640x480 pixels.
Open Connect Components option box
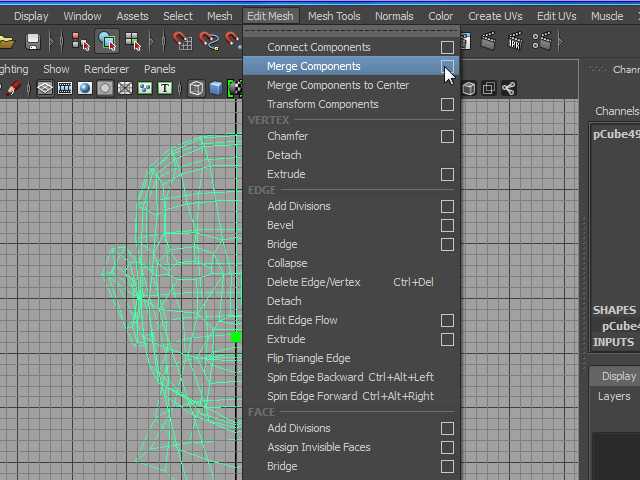[x=447, y=47]
